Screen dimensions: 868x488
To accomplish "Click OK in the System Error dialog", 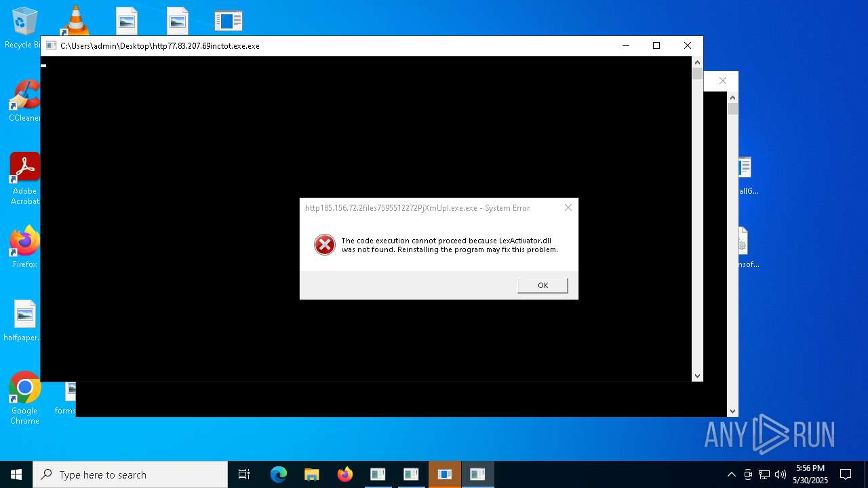I will tap(542, 285).
